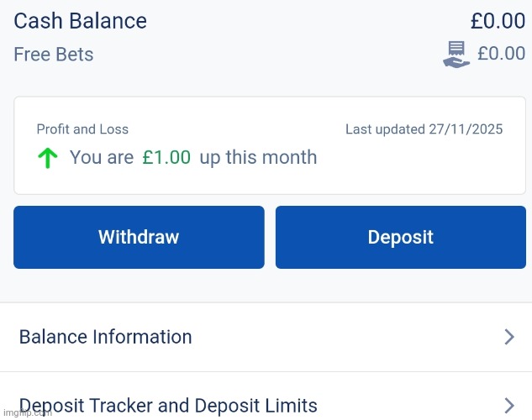Click the Last updated 27/11/2025 text
The image size is (532, 420).
tap(424, 129)
